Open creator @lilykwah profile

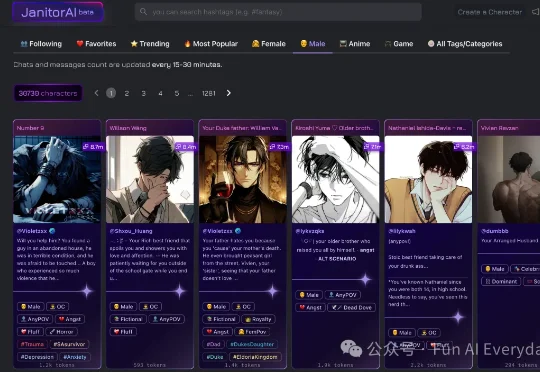point(402,231)
